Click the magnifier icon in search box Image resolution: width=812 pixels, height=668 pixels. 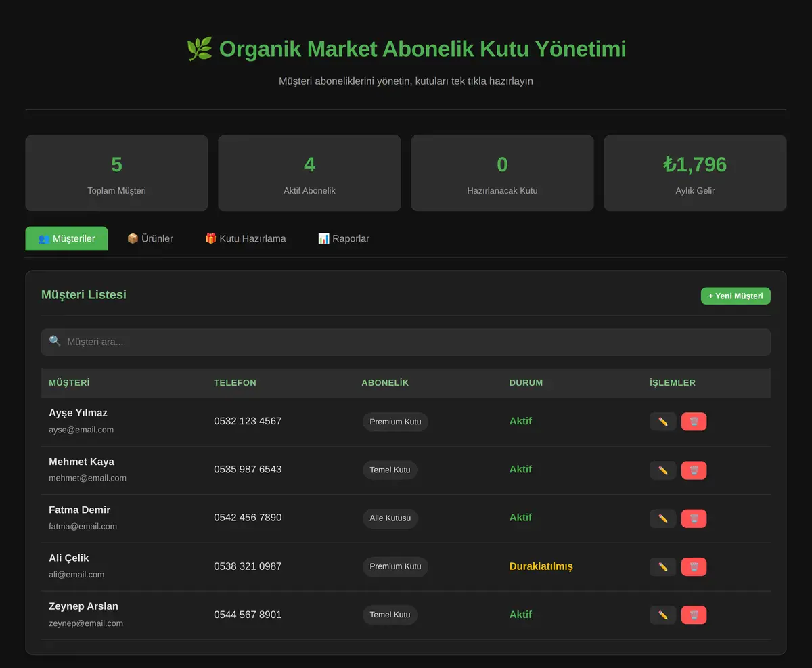55,342
